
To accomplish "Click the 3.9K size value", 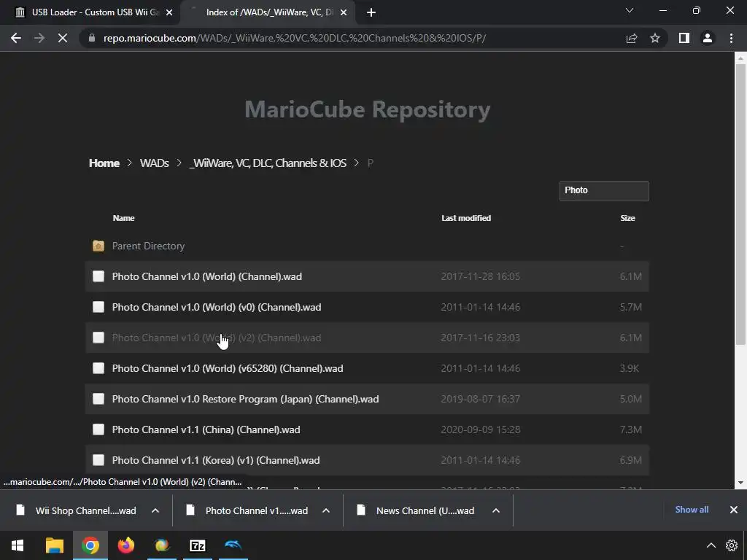I will (630, 368).
